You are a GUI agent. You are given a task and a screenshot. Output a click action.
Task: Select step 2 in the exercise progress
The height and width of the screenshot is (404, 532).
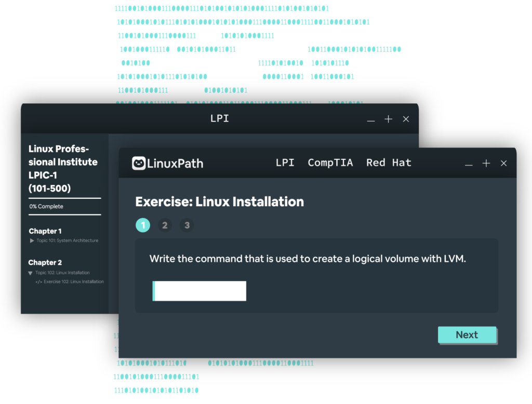[165, 225]
